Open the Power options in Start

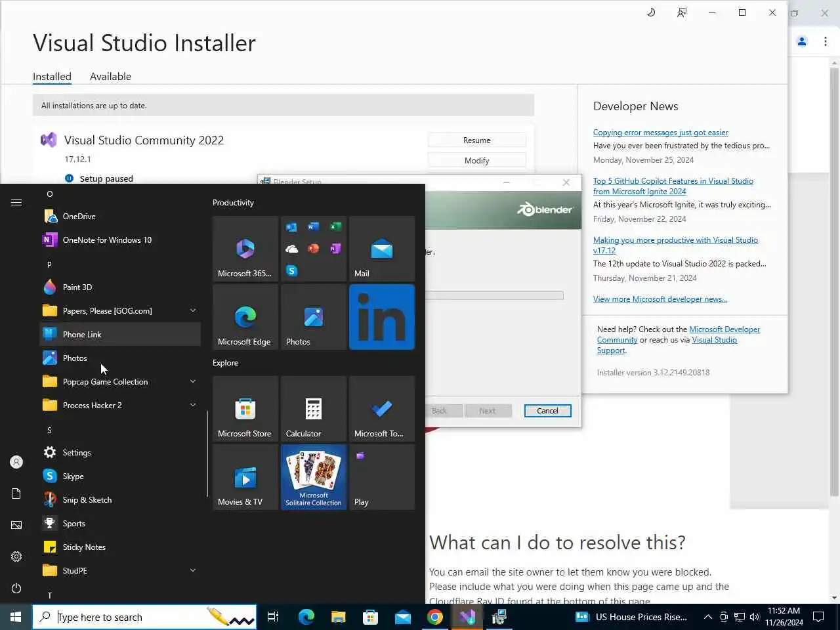[16, 588]
